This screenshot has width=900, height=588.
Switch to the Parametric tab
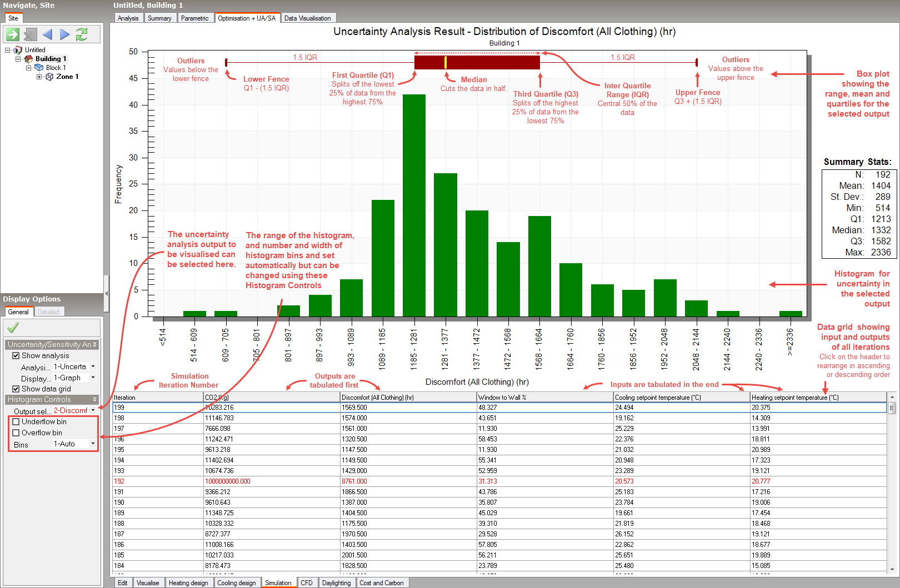pos(194,18)
